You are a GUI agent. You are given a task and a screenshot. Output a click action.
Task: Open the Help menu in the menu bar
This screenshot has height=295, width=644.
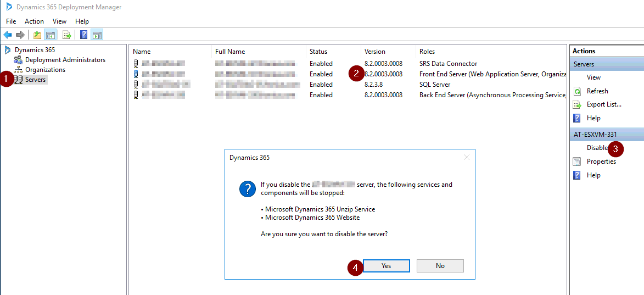pos(82,21)
